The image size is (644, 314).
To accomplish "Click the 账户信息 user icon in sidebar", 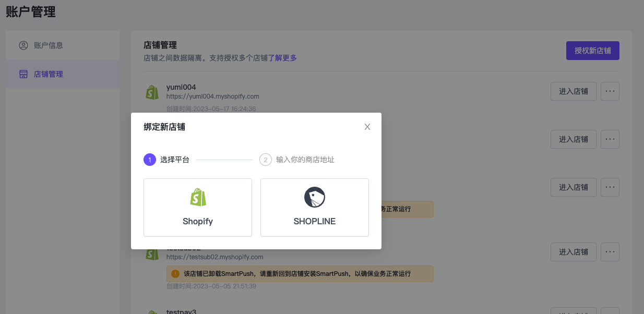I will pos(23,45).
